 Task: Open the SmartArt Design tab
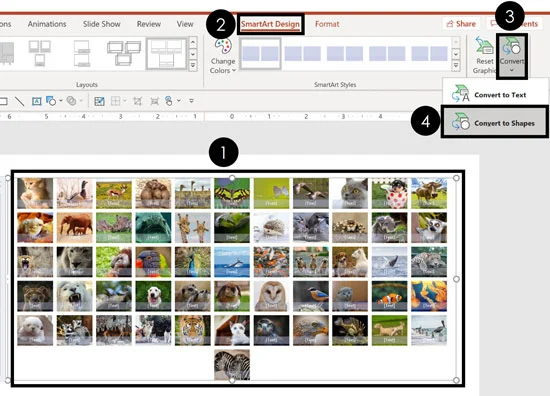coord(270,24)
